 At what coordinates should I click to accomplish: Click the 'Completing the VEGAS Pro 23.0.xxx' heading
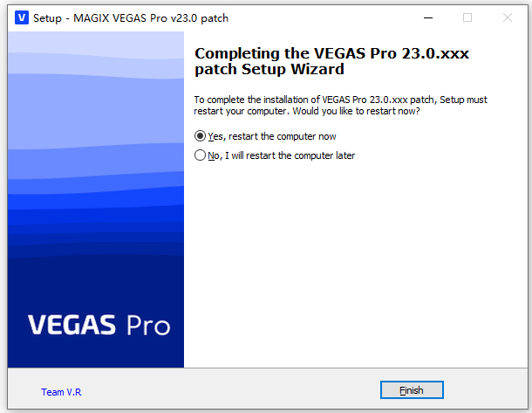click(x=331, y=53)
